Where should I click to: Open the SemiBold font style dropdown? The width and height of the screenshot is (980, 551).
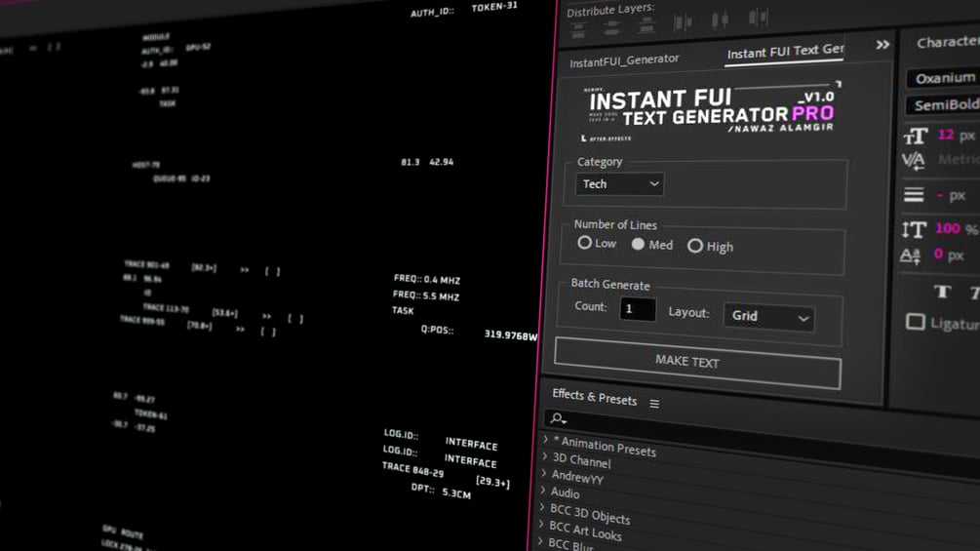pyautogui.click(x=943, y=105)
